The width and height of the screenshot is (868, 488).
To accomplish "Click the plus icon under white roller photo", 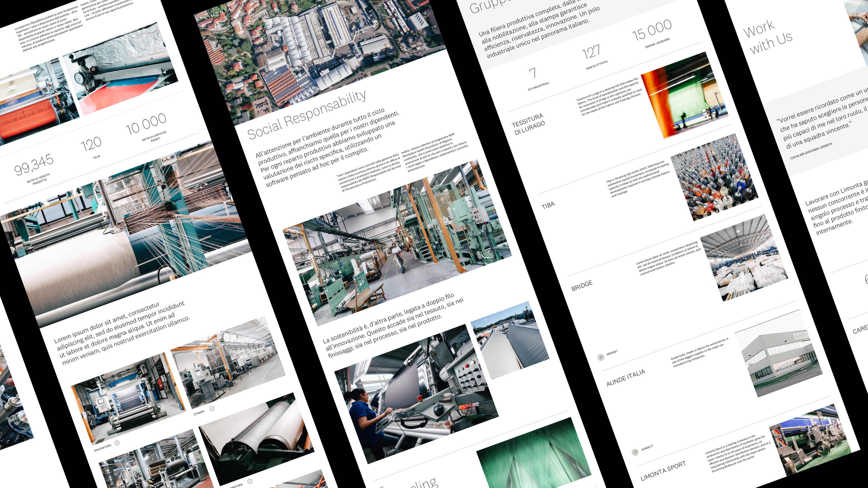I will 250,481.
